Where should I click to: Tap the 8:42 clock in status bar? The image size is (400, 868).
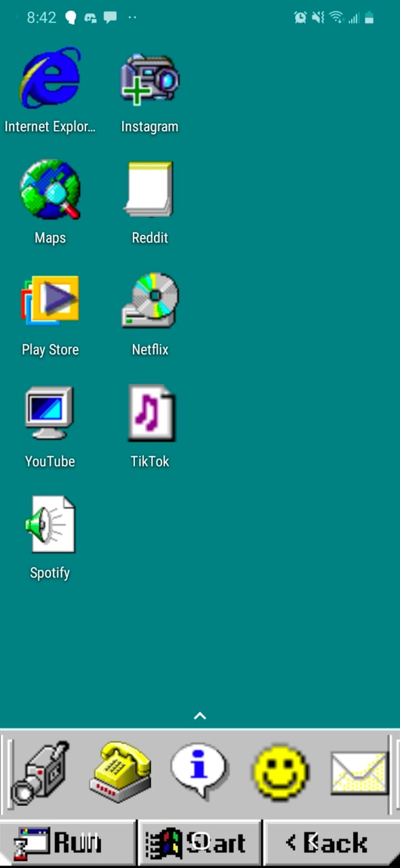[41, 18]
